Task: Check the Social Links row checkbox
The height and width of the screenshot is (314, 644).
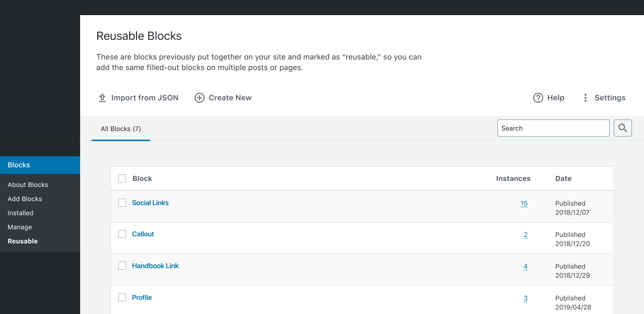Action: point(122,202)
